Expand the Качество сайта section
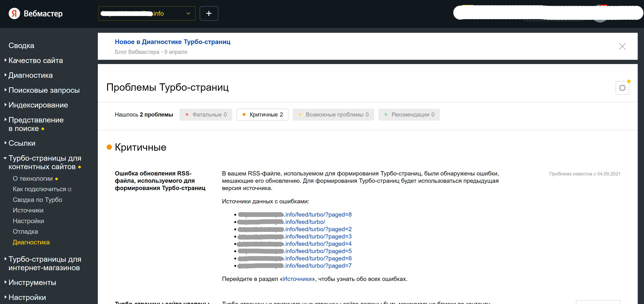Image resolution: width=644 pixels, height=304 pixels. coord(36,60)
